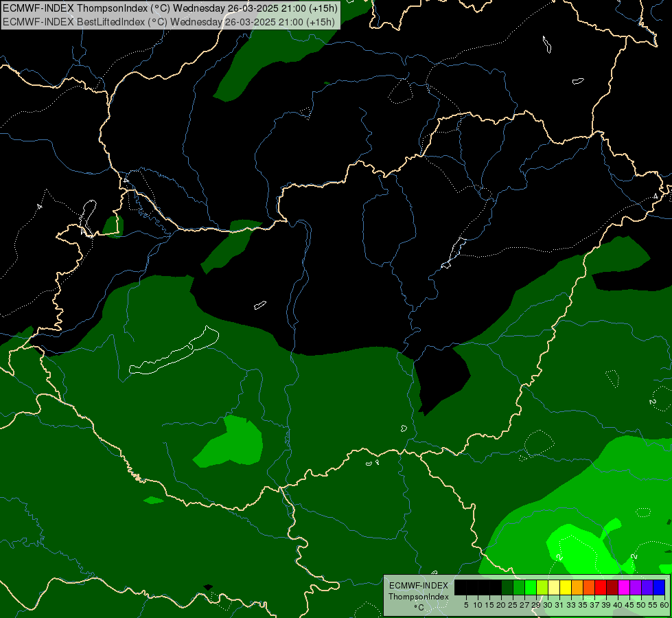
Task: Click the legend tick label 37
Action: [594, 605]
